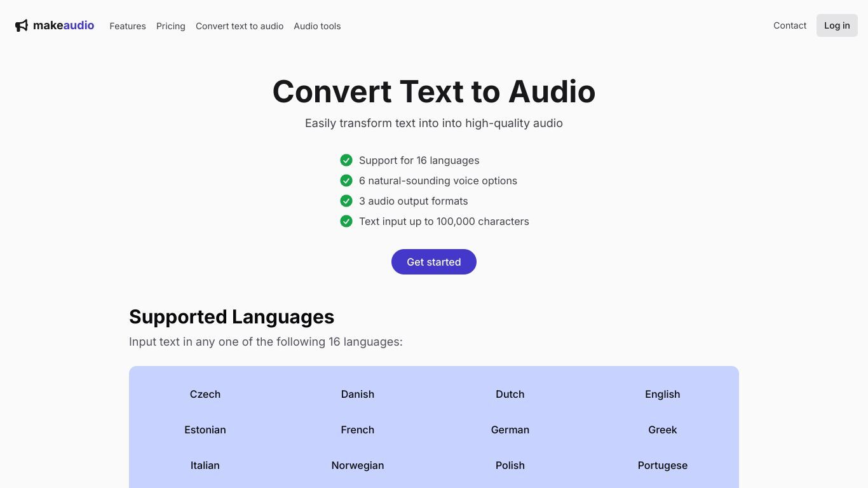The image size is (868, 488).
Task: Select Czech in the languages grid
Action: point(205,394)
